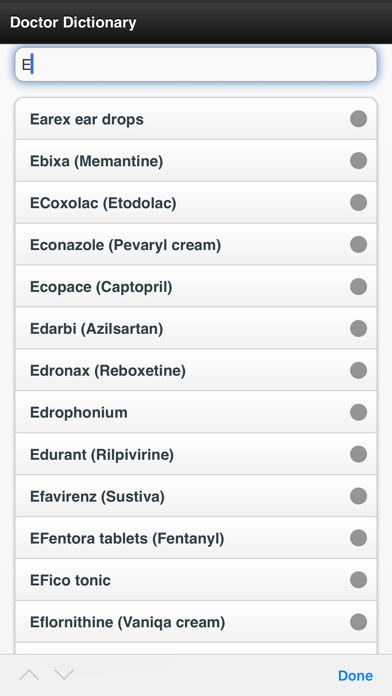Select Efavirenz (Sustiva) from the list

pyautogui.click(x=196, y=496)
